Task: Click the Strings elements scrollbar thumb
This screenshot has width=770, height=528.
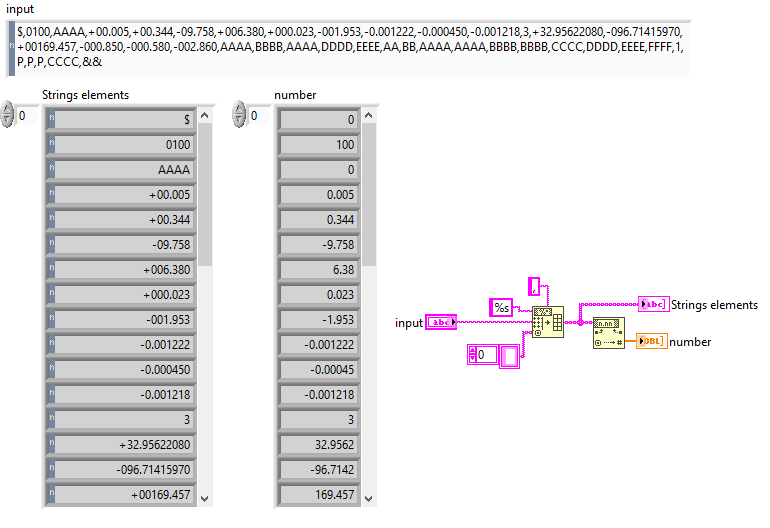Action: point(205,195)
